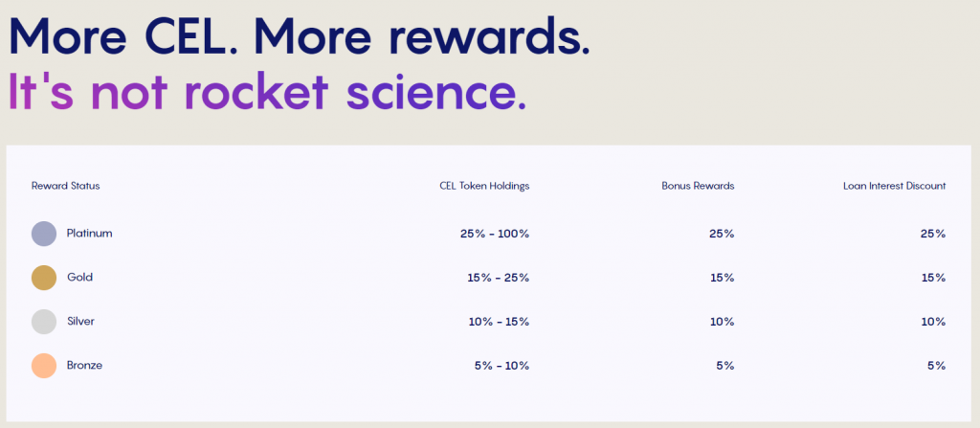980x428 pixels.
Task: Select the Silver reward status label
Action: 80,322
